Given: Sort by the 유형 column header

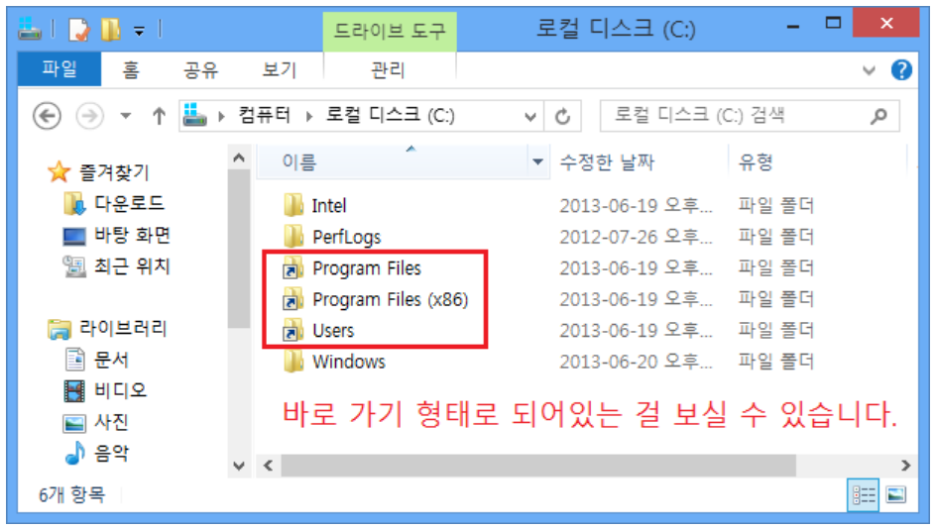Looking at the screenshot, I should point(818,162).
